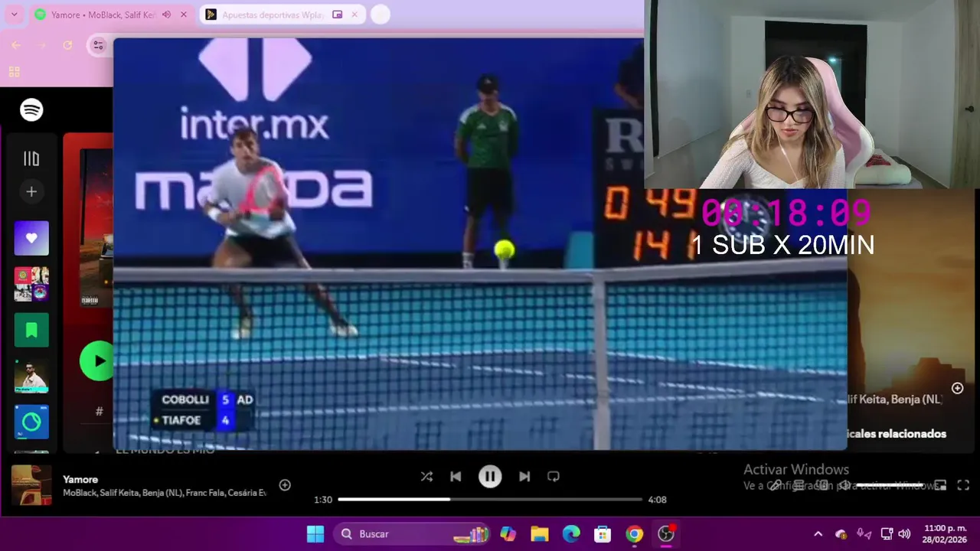
Task: Open OBS Studio from the taskbar
Action: tap(667, 534)
